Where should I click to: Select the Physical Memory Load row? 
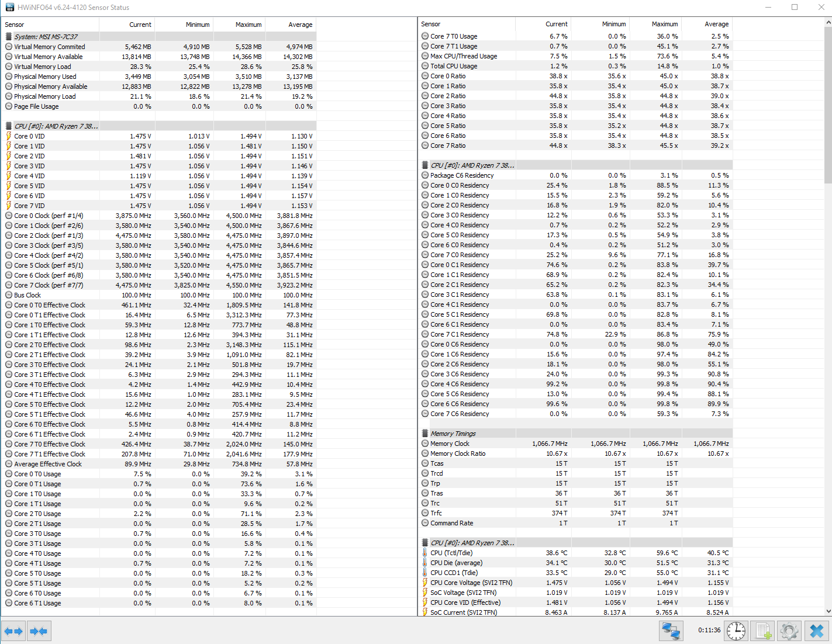(159, 96)
